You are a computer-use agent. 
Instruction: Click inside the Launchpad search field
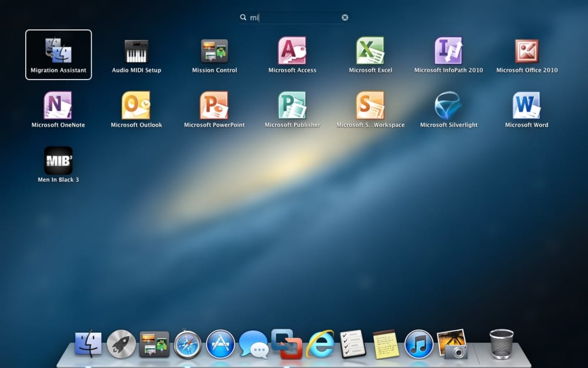295,18
